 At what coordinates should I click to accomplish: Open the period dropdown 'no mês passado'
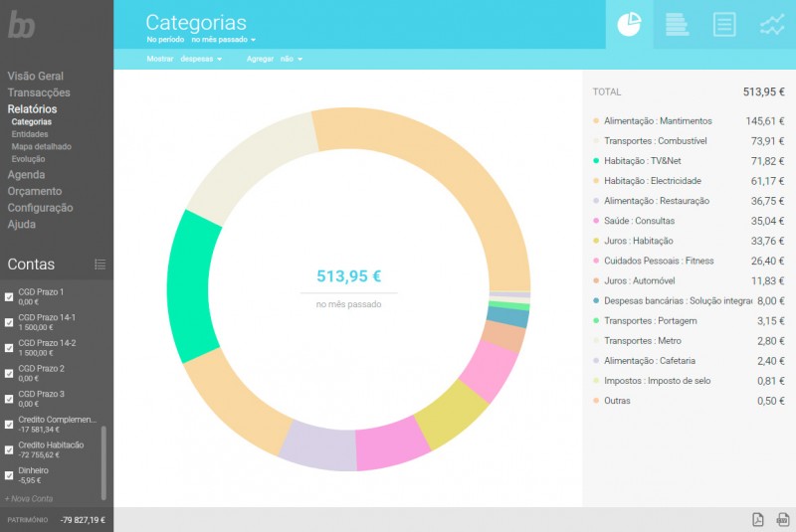[224, 40]
